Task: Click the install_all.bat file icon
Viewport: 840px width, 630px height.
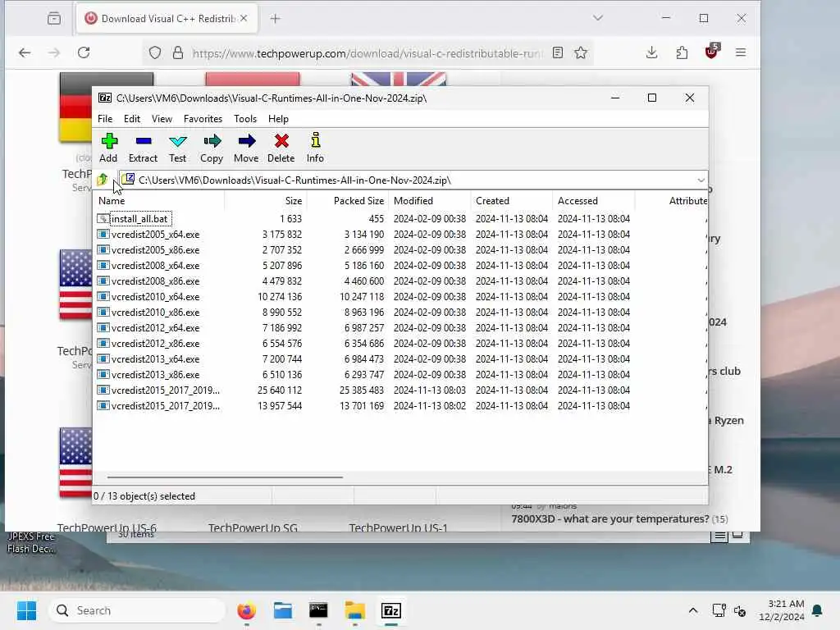Action: [103, 218]
